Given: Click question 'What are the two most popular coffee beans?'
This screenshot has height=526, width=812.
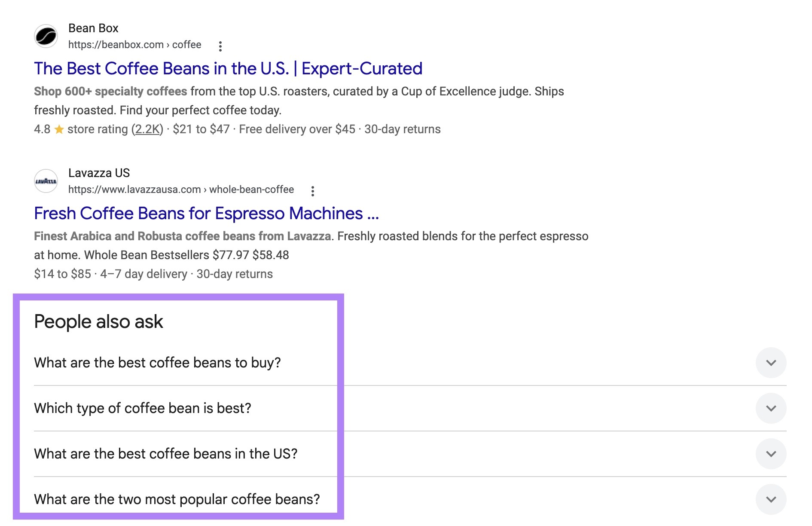Looking at the screenshot, I should [177, 499].
